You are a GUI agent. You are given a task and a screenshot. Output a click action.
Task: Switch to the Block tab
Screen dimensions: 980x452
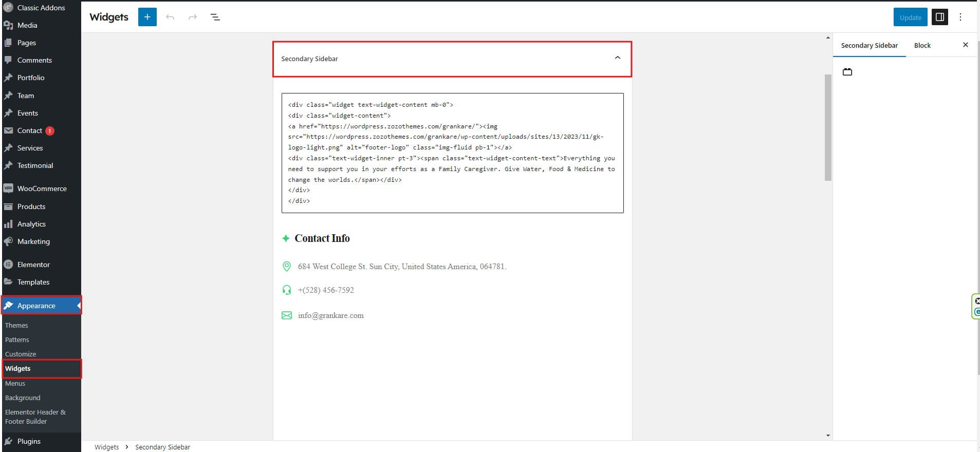coord(922,45)
